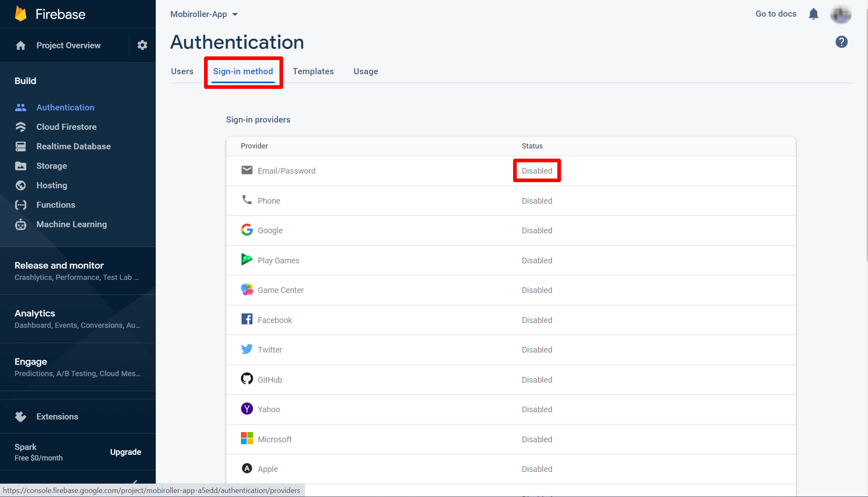Viewport: 868px width, 497px height.
Task: Open Functions from sidebar menu
Action: [56, 205]
